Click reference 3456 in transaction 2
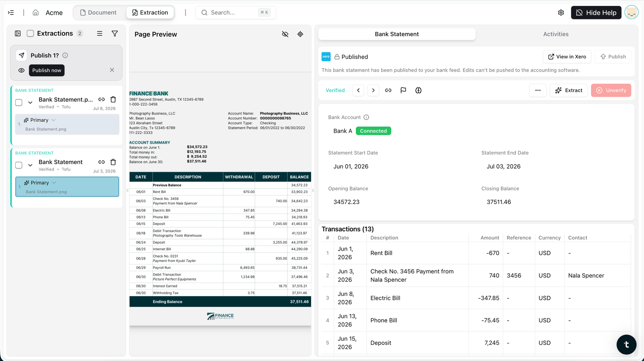The height and width of the screenshot is (361, 644). pyautogui.click(x=514, y=276)
